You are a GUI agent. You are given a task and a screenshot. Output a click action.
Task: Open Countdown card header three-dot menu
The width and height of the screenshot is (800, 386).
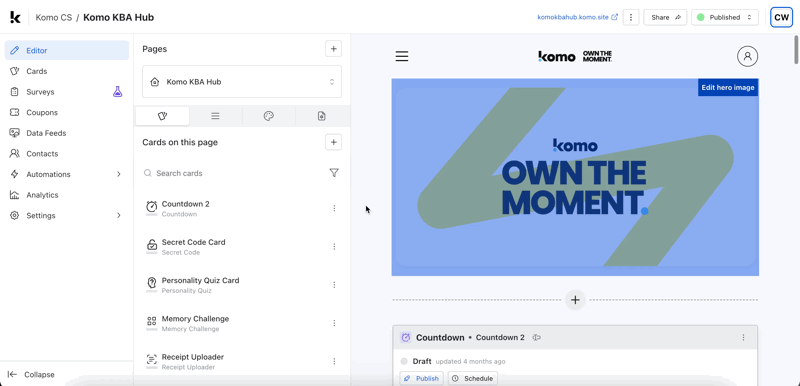(743, 338)
